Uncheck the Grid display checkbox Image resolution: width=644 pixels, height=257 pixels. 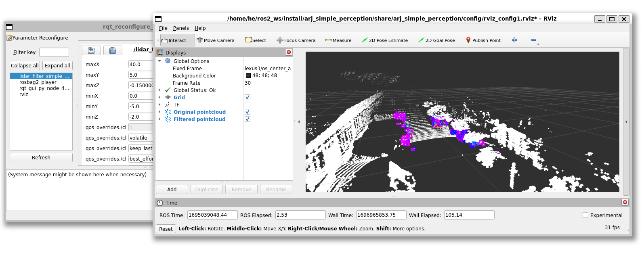(248, 97)
